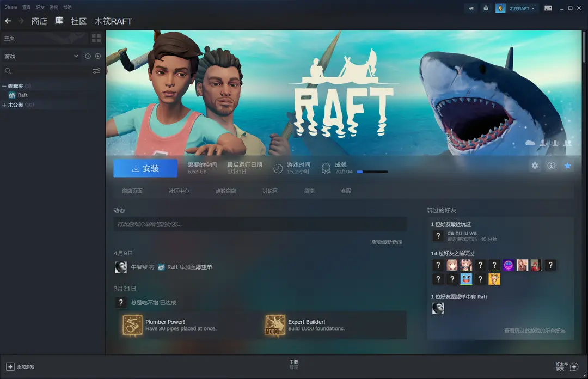Open the 客服 link
The height and width of the screenshot is (379, 588).
(346, 191)
